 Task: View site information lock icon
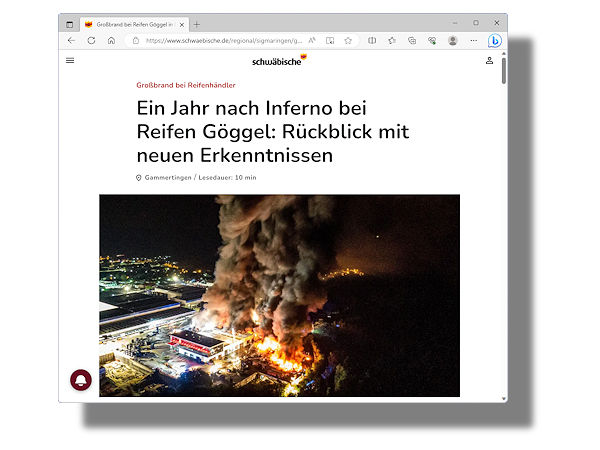pyautogui.click(x=136, y=41)
